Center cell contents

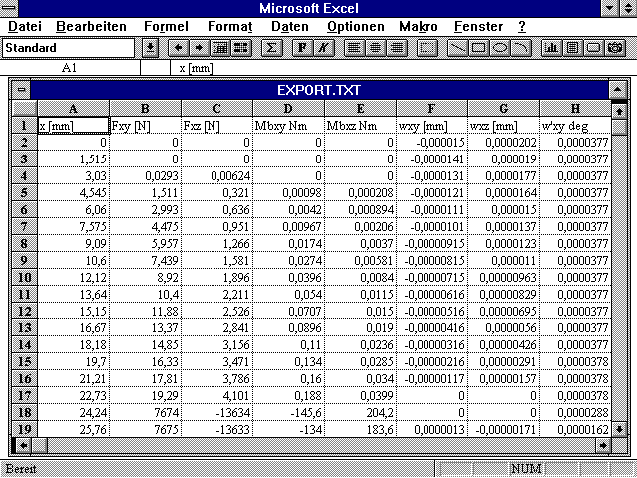click(375, 48)
